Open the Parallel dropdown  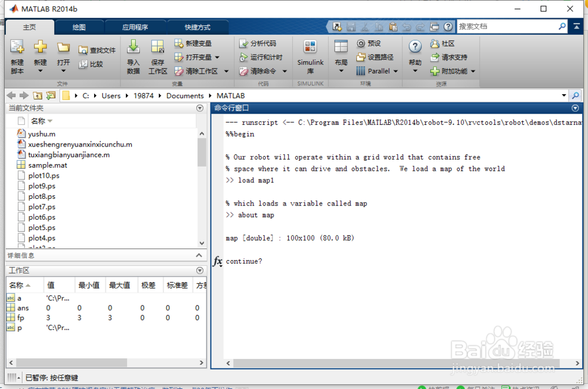pos(396,71)
